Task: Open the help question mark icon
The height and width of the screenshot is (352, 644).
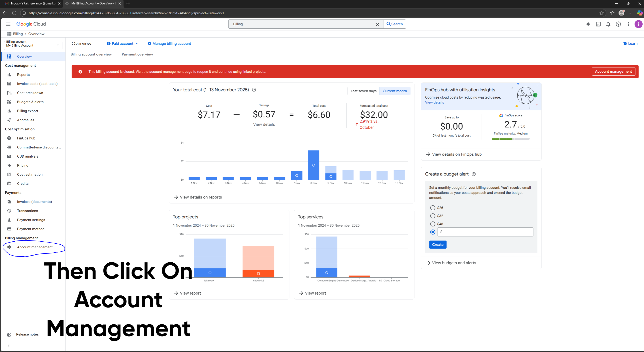Action: pyautogui.click(x=618, y=24)
